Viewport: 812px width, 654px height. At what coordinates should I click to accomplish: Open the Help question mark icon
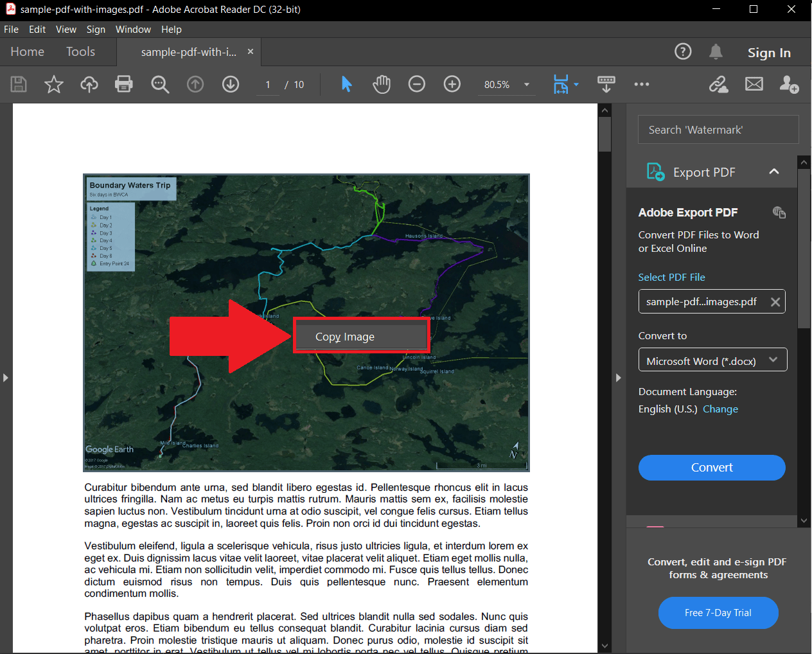[683, 51]
